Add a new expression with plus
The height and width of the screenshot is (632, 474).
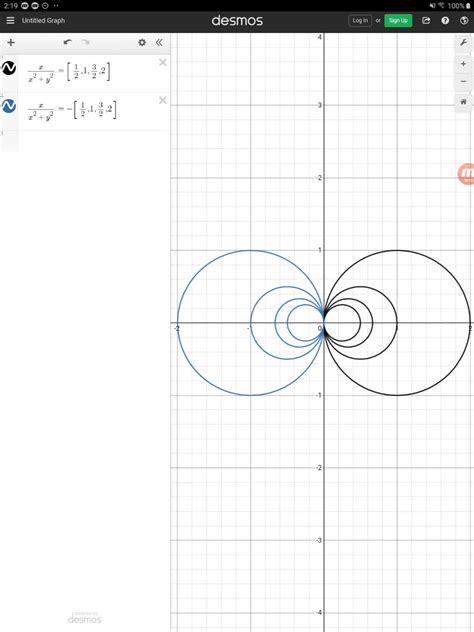point(11,42)
